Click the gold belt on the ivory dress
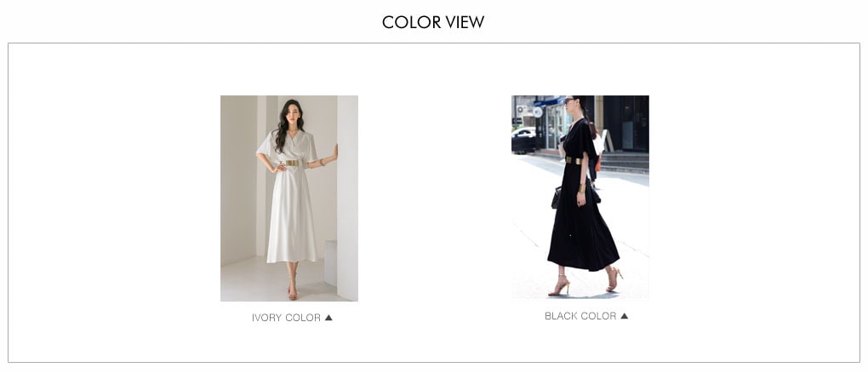 (291, 163)
